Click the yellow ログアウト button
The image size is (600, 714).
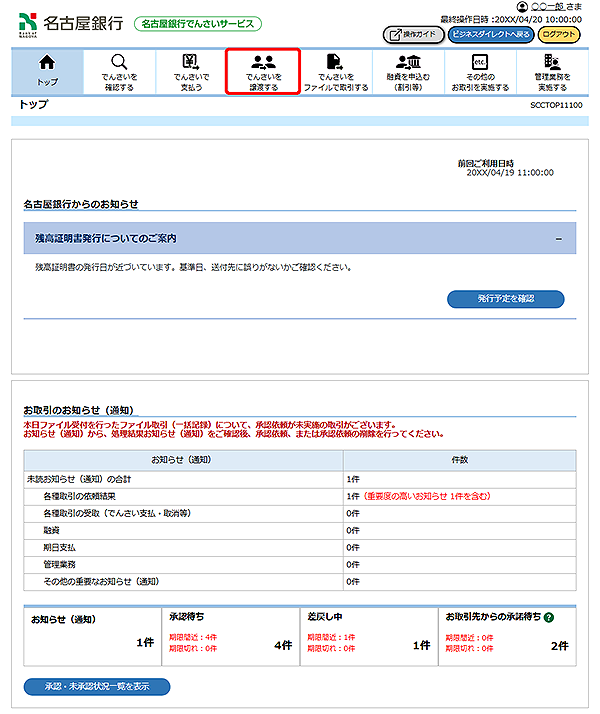pos(558,34)
